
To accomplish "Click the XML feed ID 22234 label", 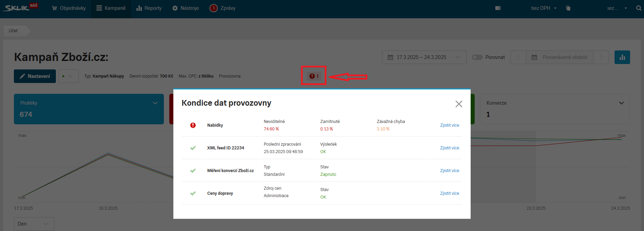I will click(226, 148).
